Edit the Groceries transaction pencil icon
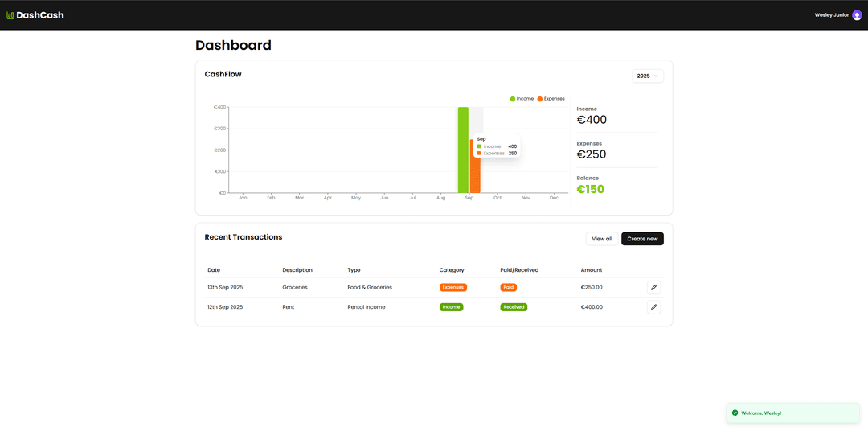The width and height of the screenshot is (868, 431). click(x=653, y=287)
